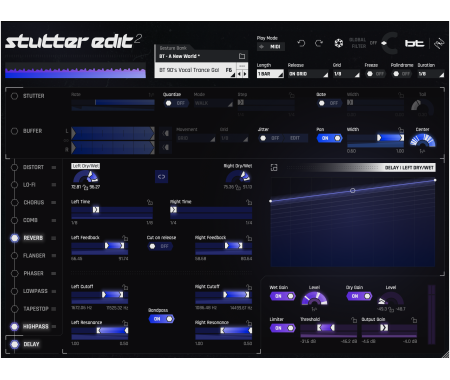Screen dimensions: 450x380
Task: Select the Lo-Fi effect module
Action: [29, 185]
